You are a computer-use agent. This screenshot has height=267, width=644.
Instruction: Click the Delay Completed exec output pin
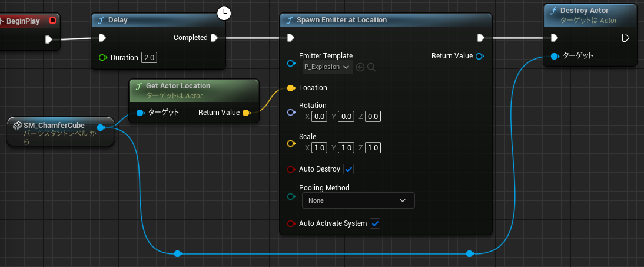(214, 38)
